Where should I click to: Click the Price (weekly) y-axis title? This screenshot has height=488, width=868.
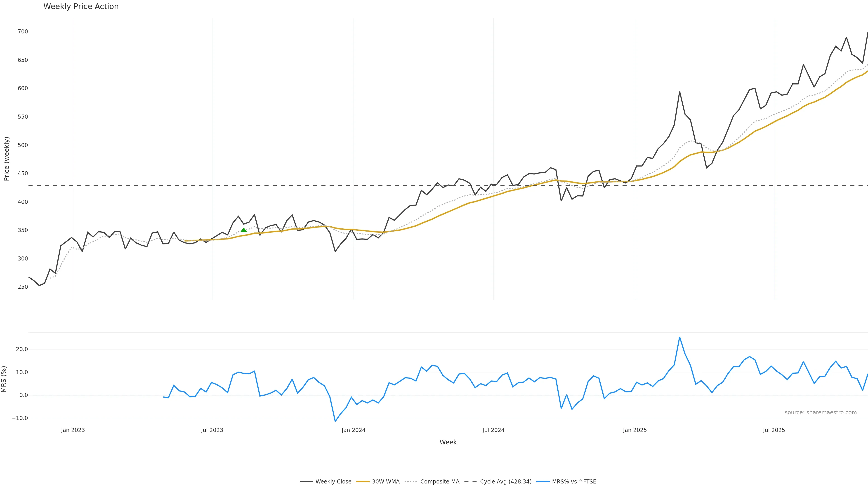6,159
